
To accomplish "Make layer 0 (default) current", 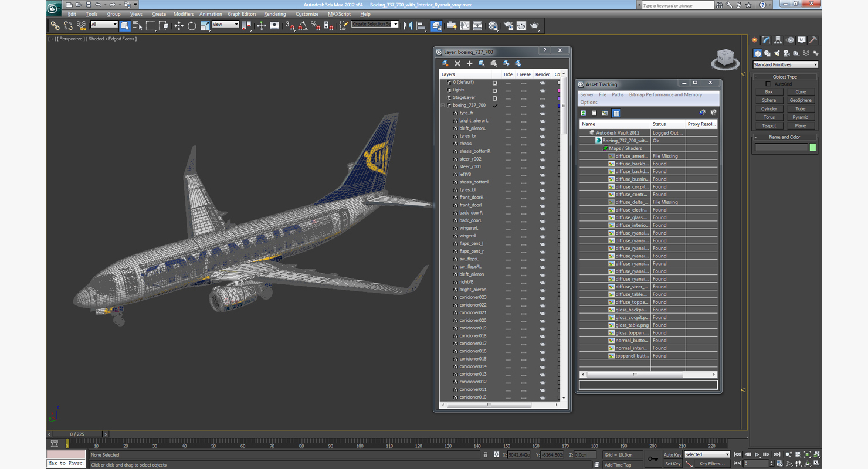I will pyautogui.click(x=495, y=83).
